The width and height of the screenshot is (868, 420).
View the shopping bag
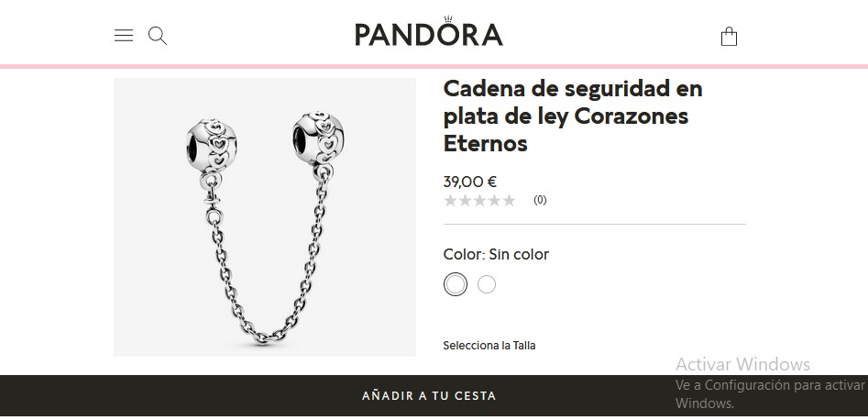729,37
